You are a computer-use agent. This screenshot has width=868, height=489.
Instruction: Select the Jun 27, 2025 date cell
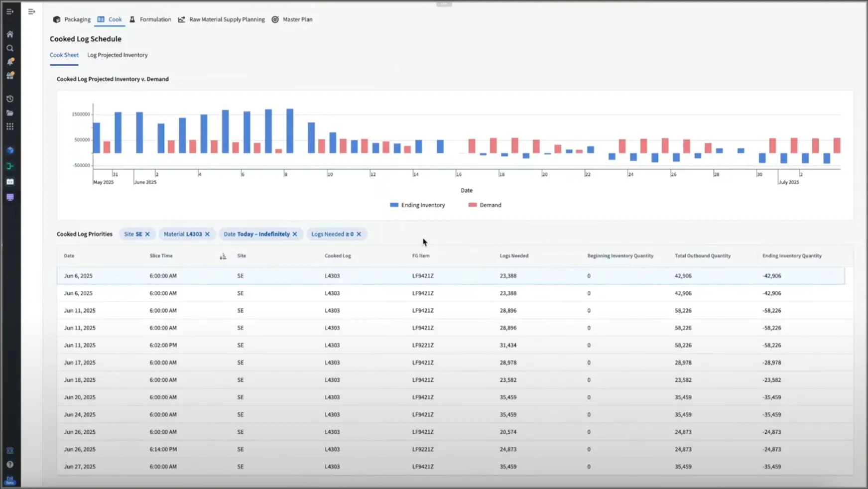tap(79, 467)
